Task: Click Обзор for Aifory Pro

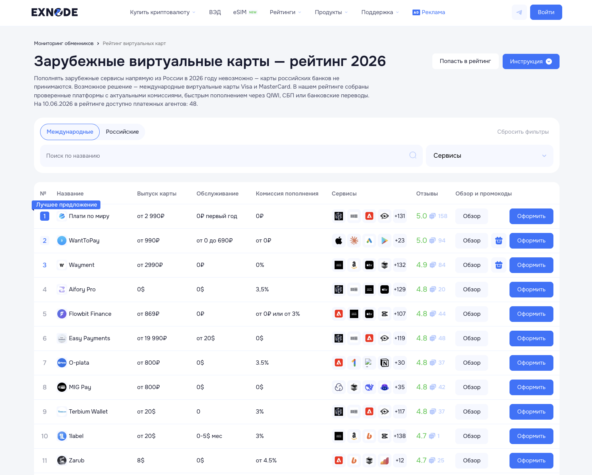Action: coord(472,289)
